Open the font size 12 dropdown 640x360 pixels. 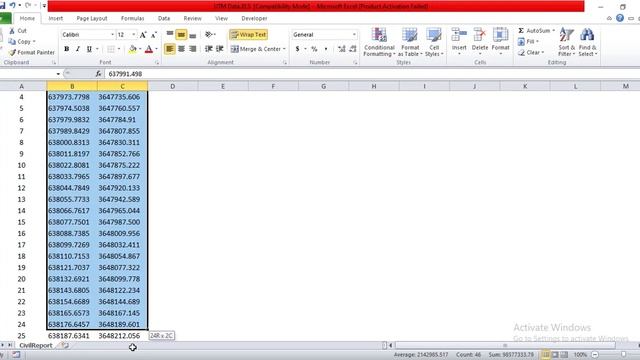(x=133, y=35)
